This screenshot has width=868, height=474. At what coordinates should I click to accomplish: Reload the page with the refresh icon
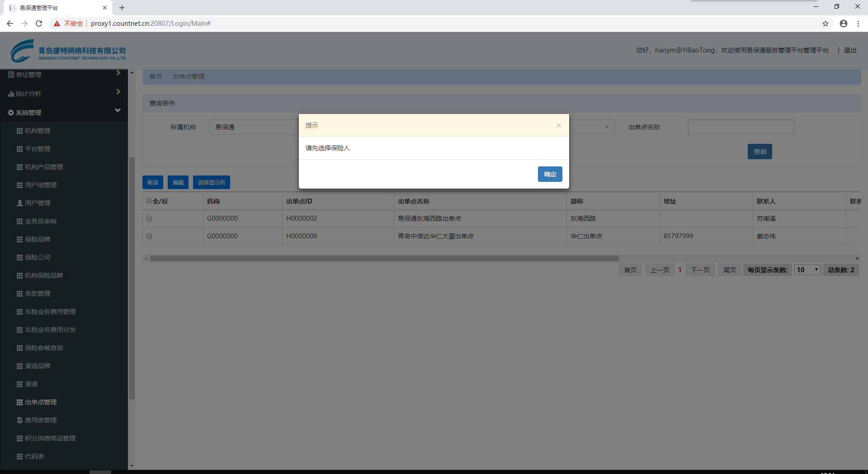[39, 24]
